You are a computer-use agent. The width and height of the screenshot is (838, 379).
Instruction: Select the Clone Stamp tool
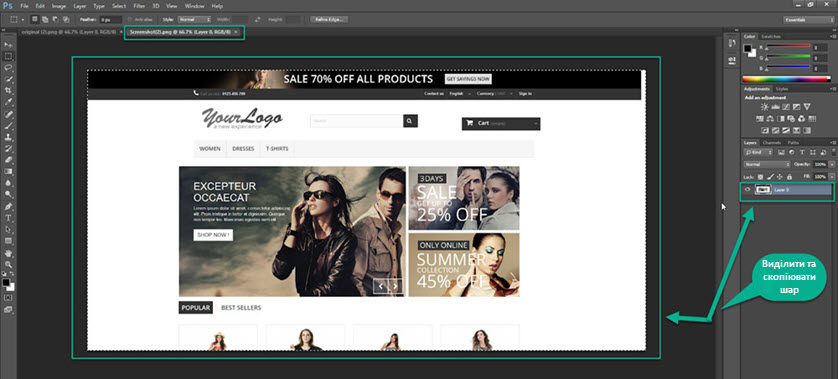tap(9, 137)
